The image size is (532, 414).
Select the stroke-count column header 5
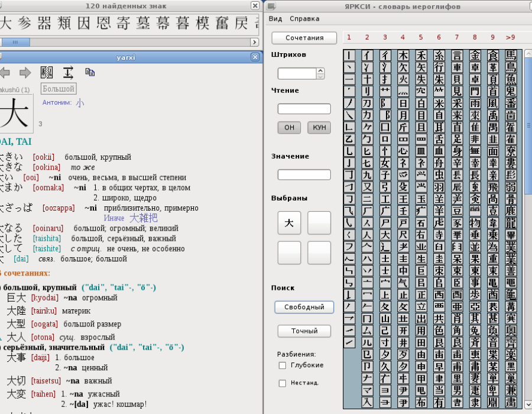coord(421,37)
